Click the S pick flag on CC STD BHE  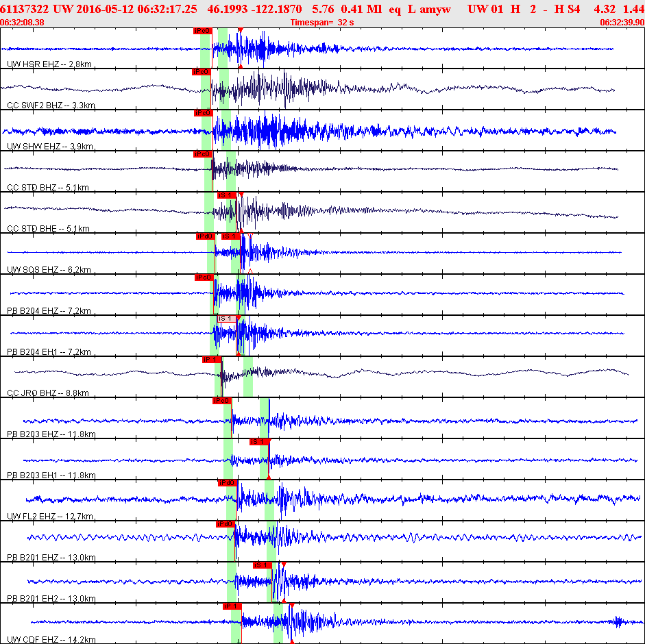point(226,195)
